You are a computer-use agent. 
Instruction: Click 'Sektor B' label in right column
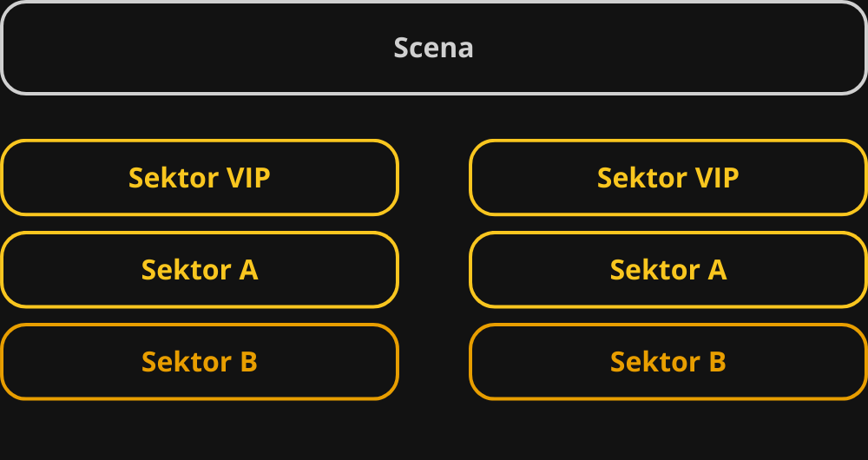(x=668, y=362)
